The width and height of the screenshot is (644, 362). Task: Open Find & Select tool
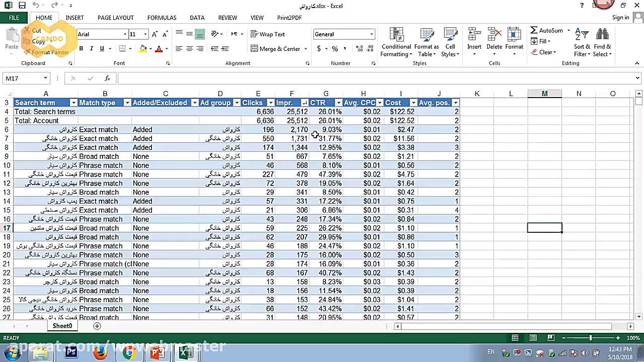602,43
